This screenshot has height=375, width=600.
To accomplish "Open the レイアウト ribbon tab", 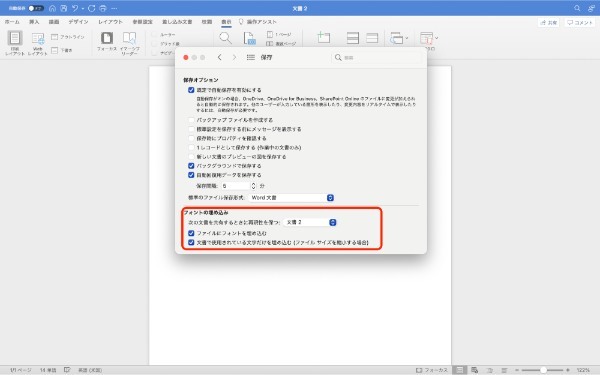I will (x=110, y=22).
